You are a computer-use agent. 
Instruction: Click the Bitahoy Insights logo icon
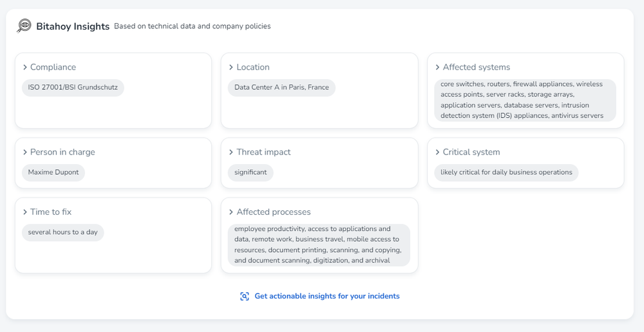coord(24,26)
